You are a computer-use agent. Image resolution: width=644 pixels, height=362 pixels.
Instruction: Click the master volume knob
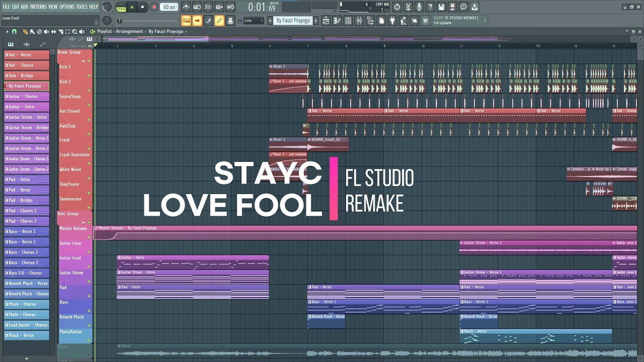pyautogui.click(x=107, y=7)
